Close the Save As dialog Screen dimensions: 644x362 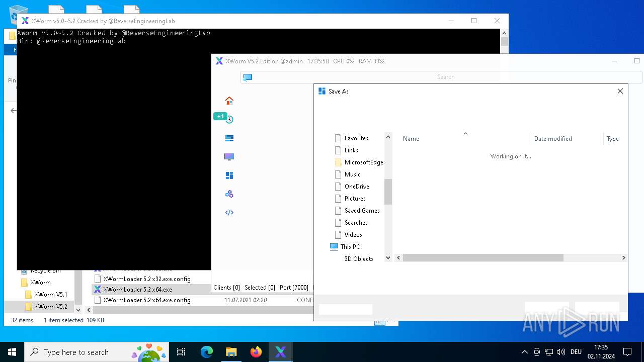point(620,91)
